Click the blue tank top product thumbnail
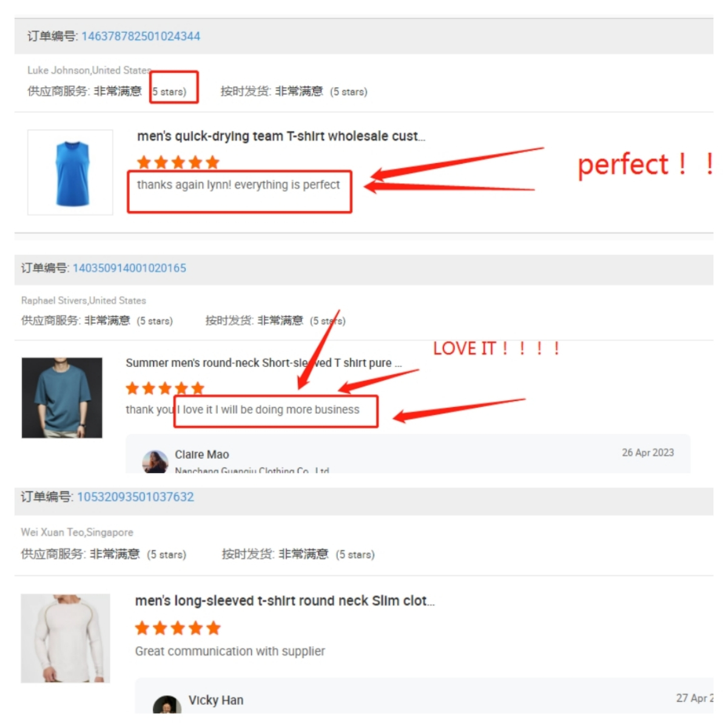Screen dimensions: 728x728 (70, 172)
